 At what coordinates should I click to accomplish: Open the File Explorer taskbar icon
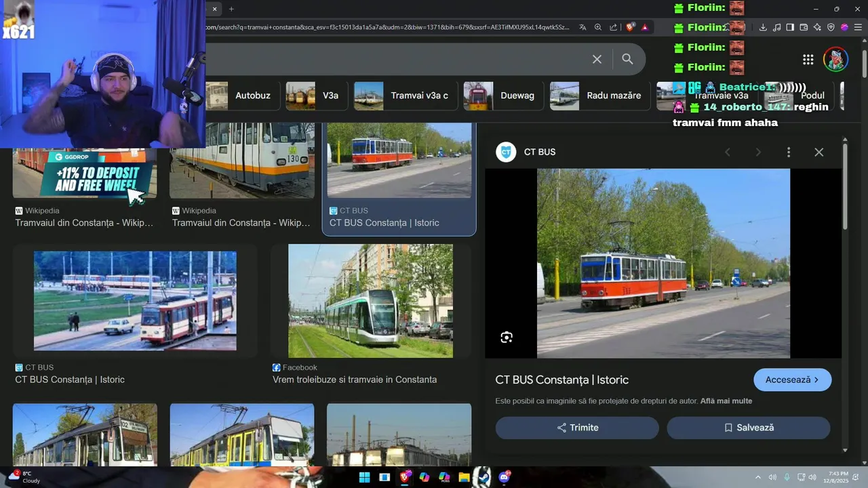464,477
